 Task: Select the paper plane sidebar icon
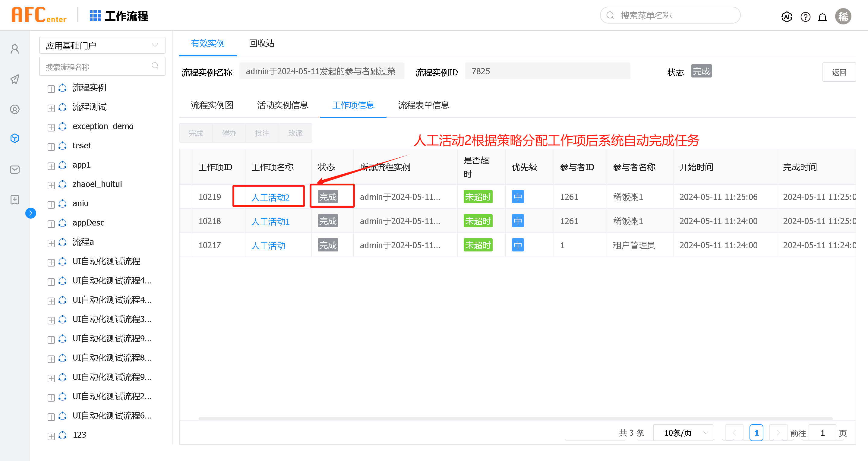(x=15, y=80)
